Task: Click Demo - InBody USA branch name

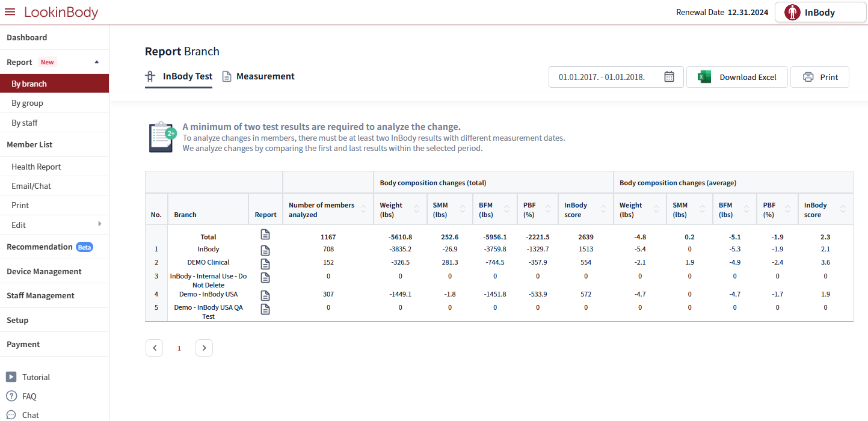Action: (208, 294)
